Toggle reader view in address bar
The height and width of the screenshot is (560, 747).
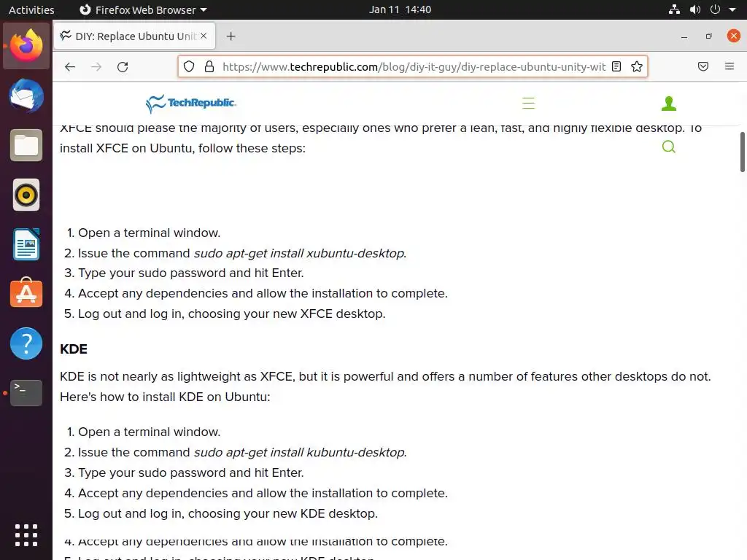click(616, 66)
